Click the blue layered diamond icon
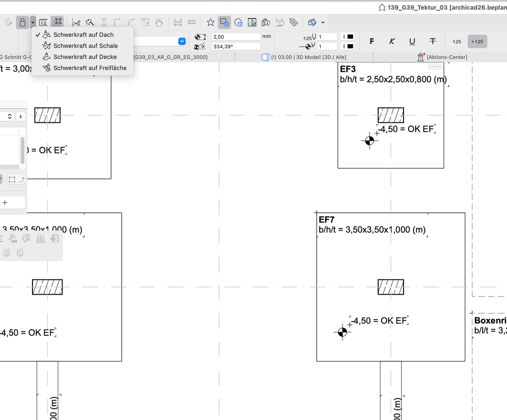Viewport: 507px width, 420px height. pyautogui.click(x=312, y=22)
